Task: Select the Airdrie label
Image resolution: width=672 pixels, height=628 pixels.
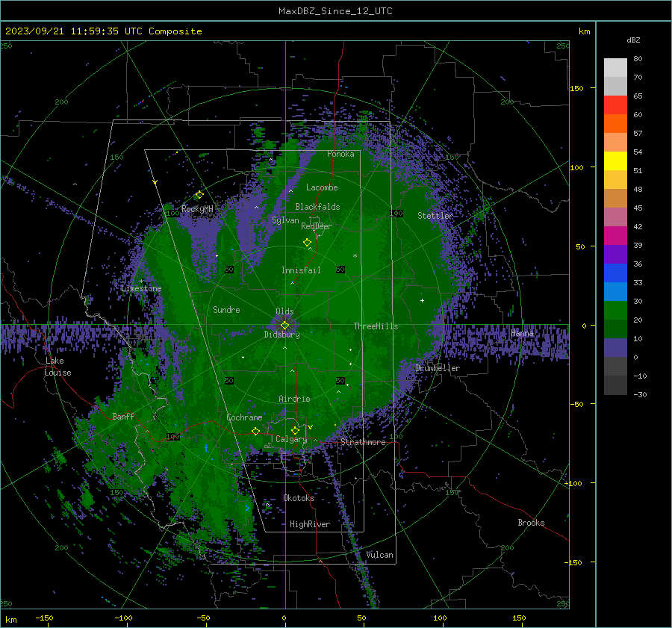Action: coord(294,399)
